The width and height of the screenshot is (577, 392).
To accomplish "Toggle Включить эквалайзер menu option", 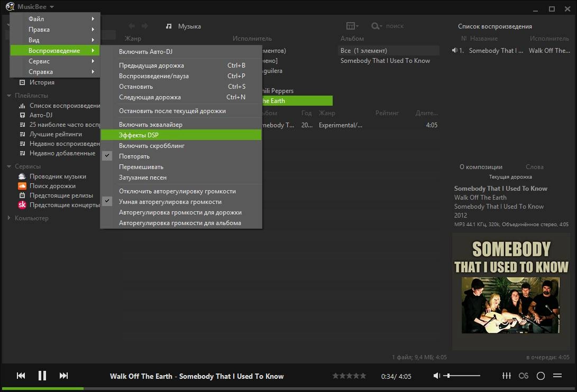I will coord(181,125).
